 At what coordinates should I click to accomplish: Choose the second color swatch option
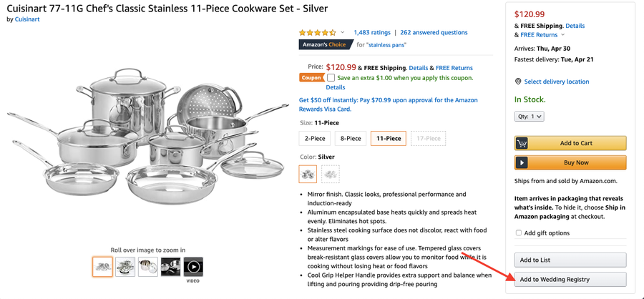pos(331,173)
